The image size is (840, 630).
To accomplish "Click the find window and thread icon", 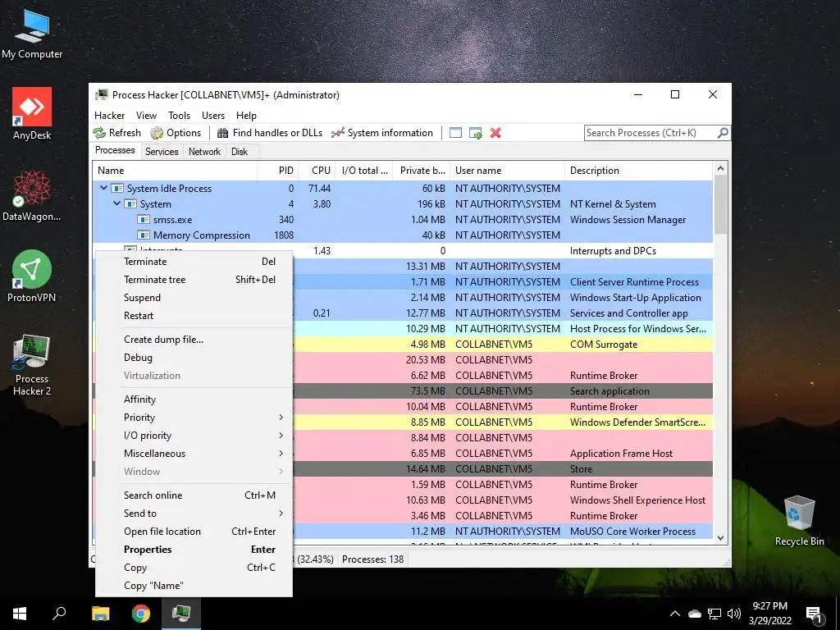I will tap(475, 133).
